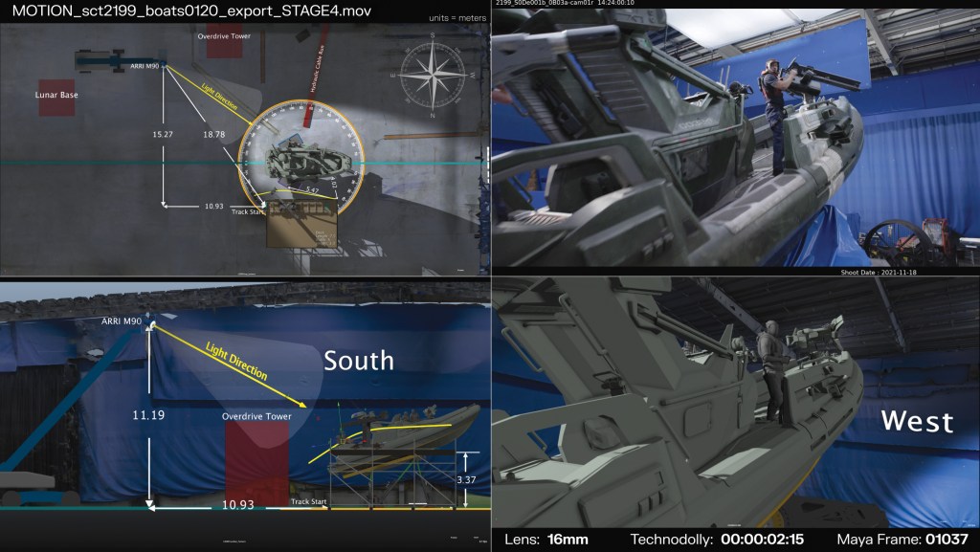Screen dimensions: 980x552
Task: Click the red Lunar Base marker
Action: point(56,97)
